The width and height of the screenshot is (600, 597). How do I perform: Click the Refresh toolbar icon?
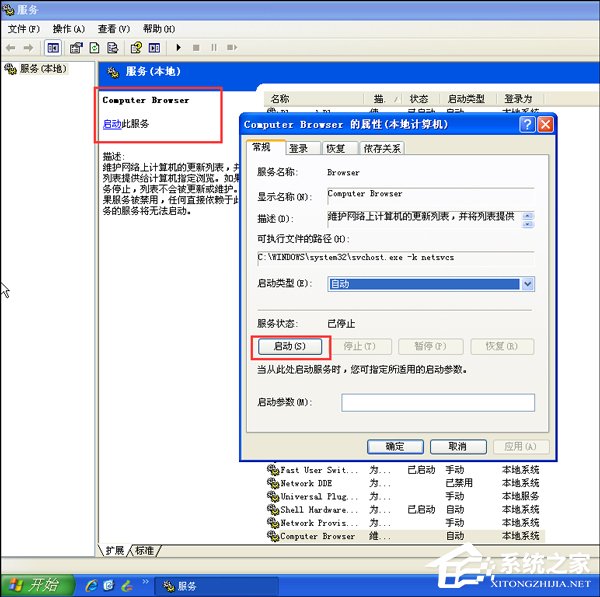tap(94, 47)
